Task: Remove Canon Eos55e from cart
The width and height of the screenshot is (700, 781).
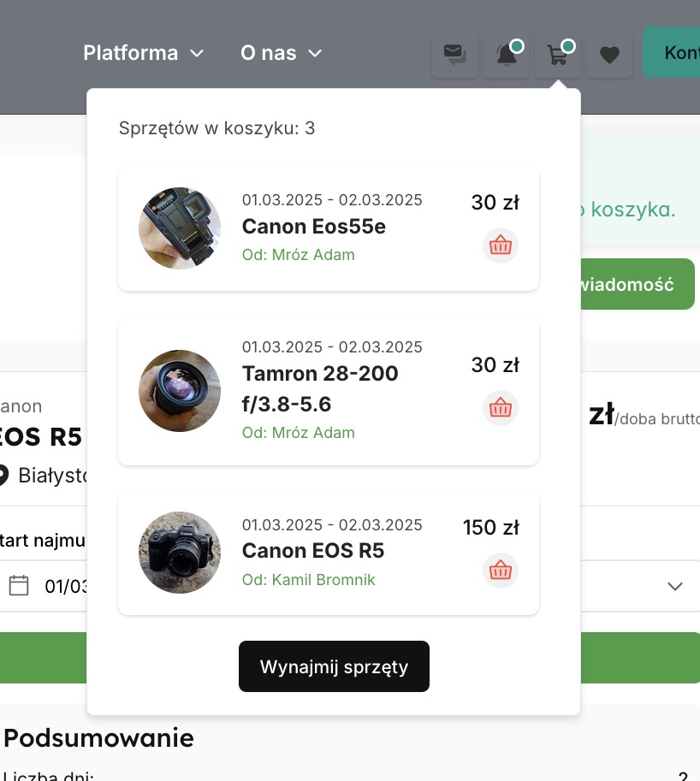Action: 501,246
